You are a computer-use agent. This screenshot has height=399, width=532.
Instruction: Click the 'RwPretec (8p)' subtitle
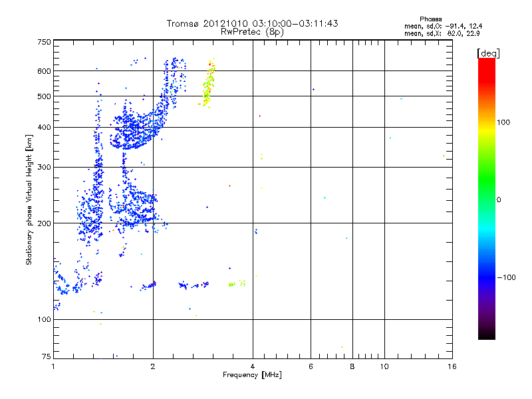coord(252,32)
